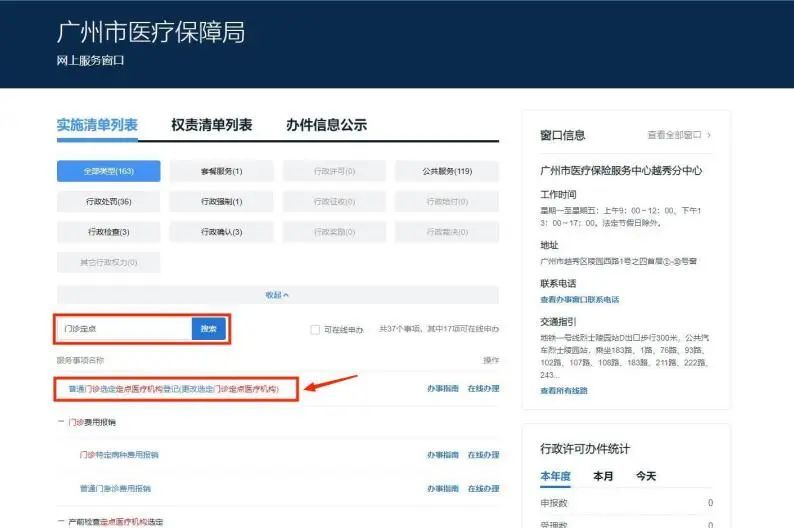
Task: Click the blue 搜索 button
Action: (209, 329)
